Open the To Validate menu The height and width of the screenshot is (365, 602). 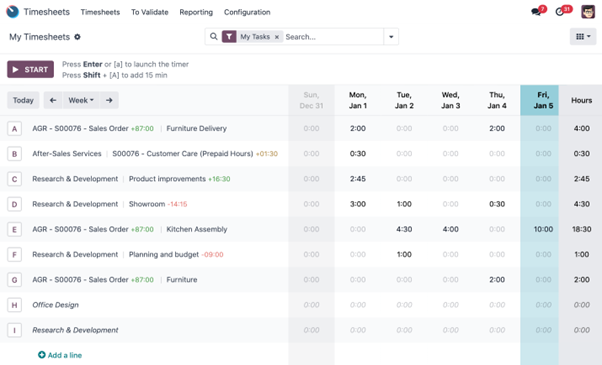click(x=150, y=12)
